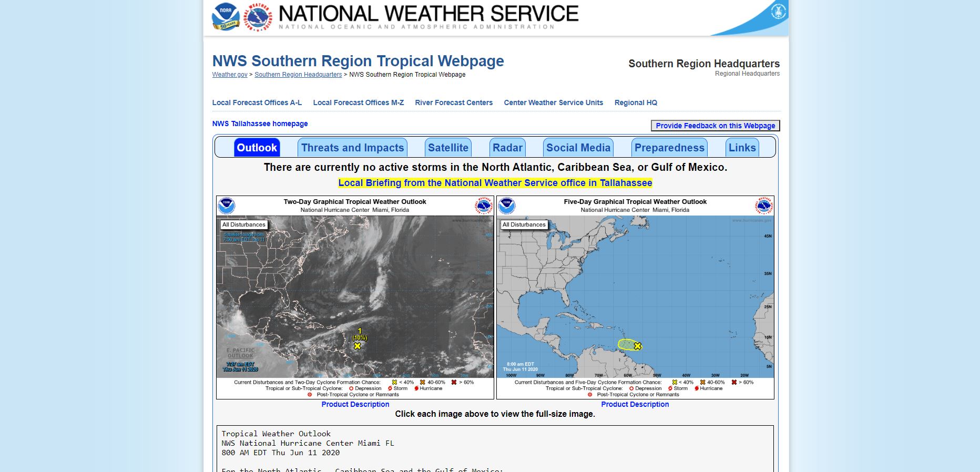Viewport: 980px width, 472px height.
Task: Open Local Forecast Offices M-Z menu
Action: click(x=358, y=102)
